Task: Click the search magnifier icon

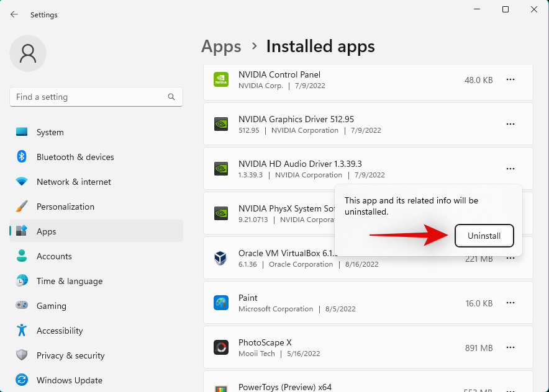Action: tap(171, 97)
